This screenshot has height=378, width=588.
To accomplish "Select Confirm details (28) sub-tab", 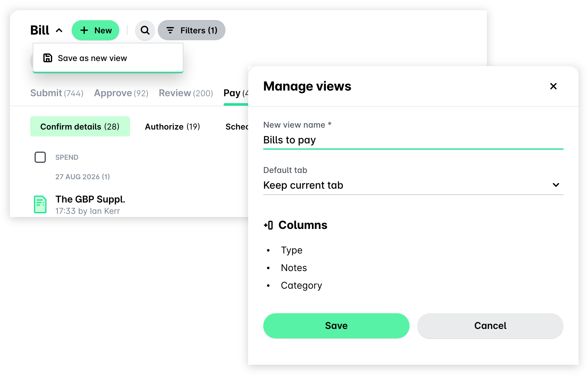I will coord(80,126).
